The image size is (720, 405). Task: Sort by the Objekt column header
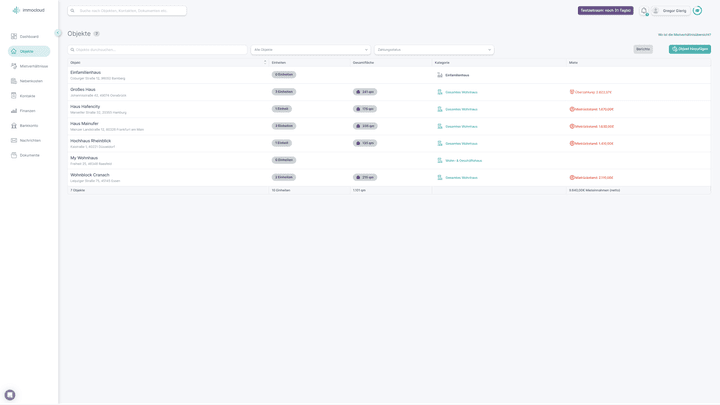pos(167,62)
